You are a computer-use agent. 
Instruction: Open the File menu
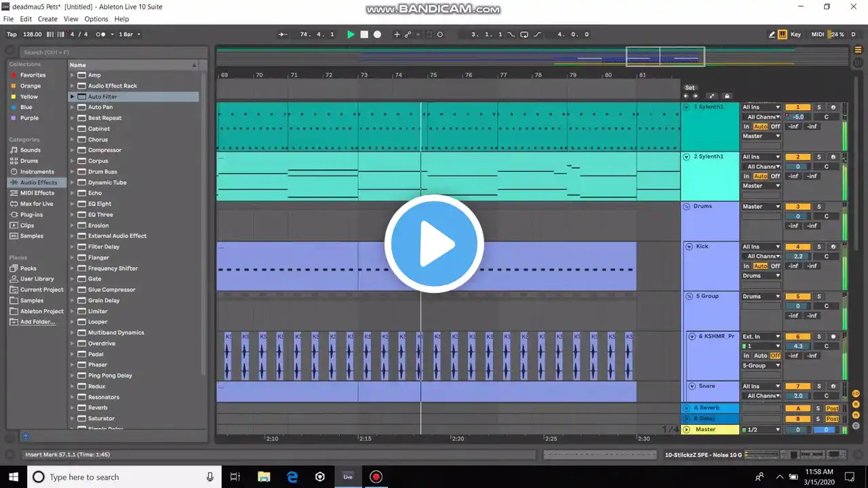[8, 19]
